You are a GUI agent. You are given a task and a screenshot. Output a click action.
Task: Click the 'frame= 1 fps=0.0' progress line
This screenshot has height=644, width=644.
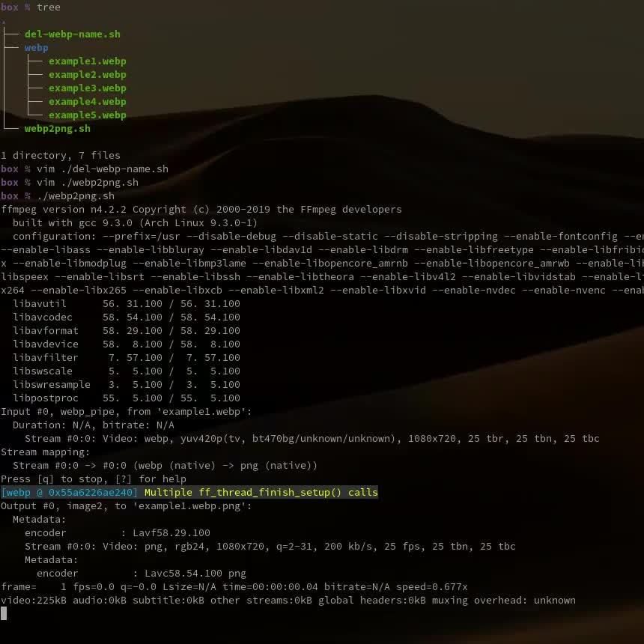[x=234, y=587]
